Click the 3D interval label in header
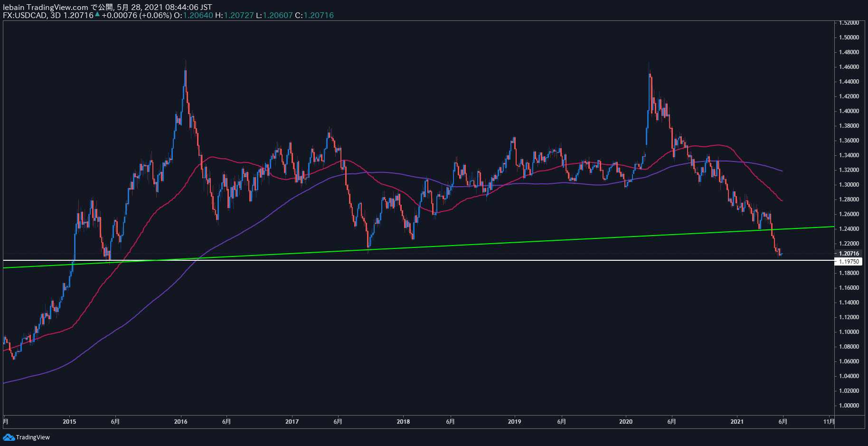Viewport: 868px width, 446px height. (x=56, y=15)
